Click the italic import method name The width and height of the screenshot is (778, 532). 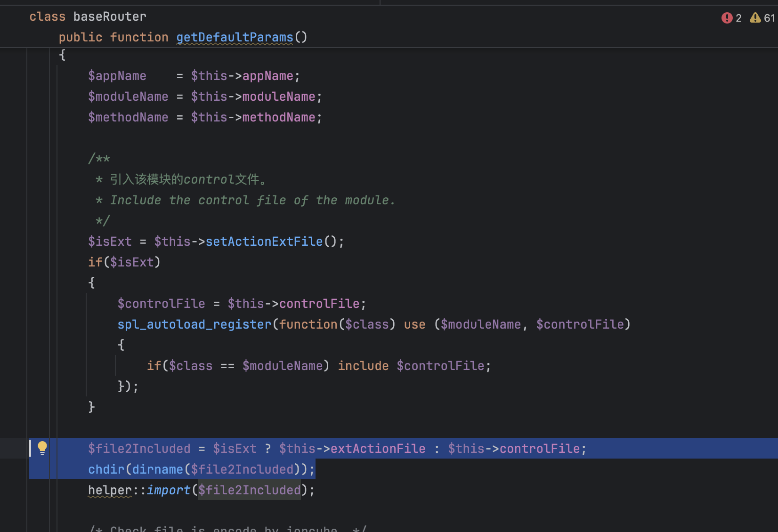click(168, 490)
